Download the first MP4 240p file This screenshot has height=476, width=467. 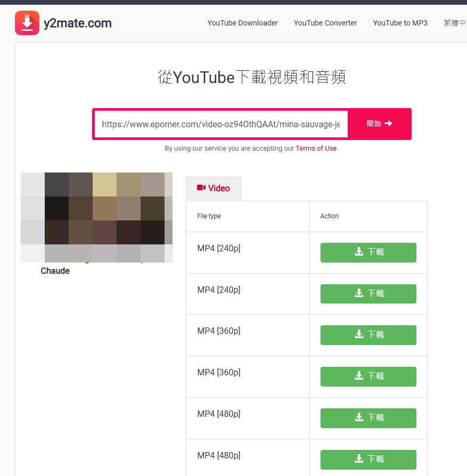point(368,252)
